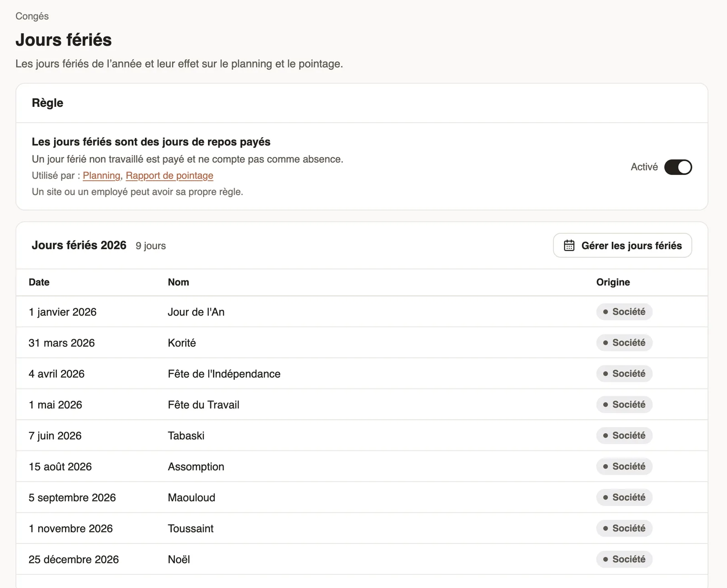Click the Société badge in Korité row

[x=624, y=343]
